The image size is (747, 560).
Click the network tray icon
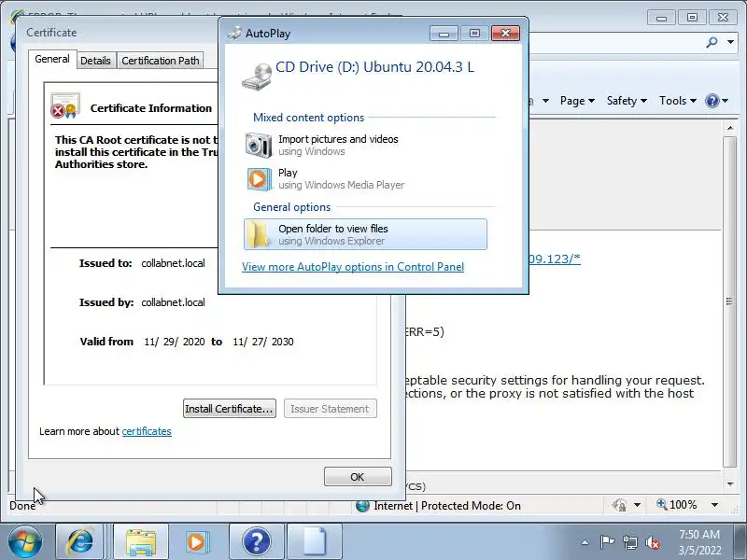tap(629, 542)
